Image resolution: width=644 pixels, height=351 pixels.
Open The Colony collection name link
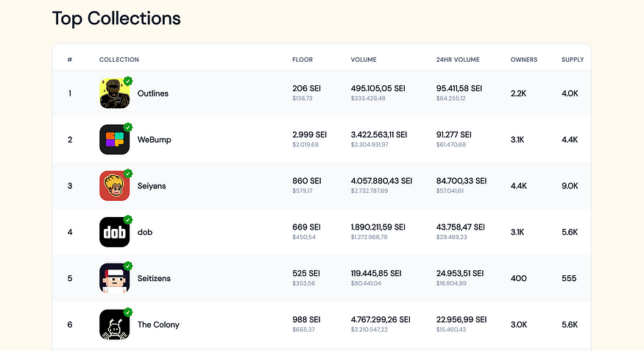(x=158, y=325)
